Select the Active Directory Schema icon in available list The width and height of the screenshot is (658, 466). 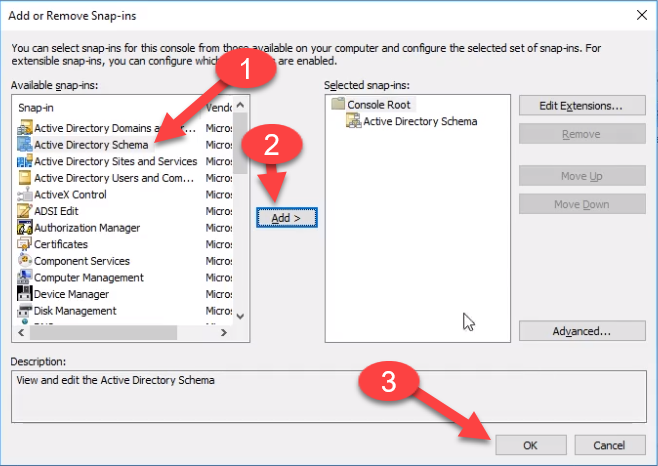coord(25,145)
